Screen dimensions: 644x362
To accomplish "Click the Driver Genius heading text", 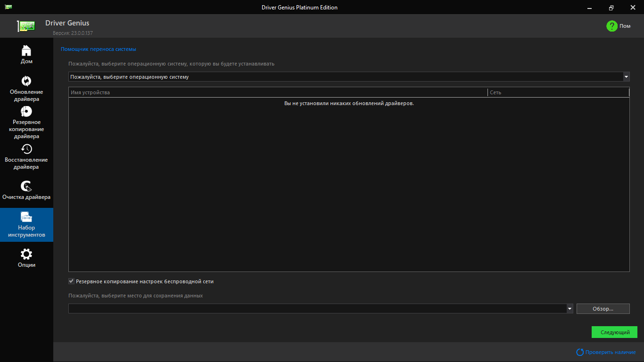I will (x=67, y=23).
